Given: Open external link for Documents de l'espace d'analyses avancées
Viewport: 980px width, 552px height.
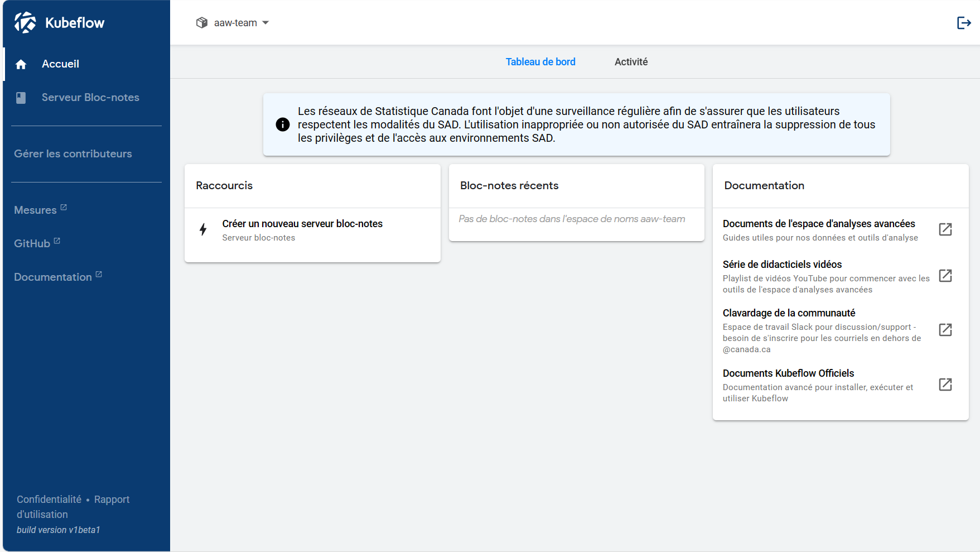Looking at the screenshot, I should point(945,229).
